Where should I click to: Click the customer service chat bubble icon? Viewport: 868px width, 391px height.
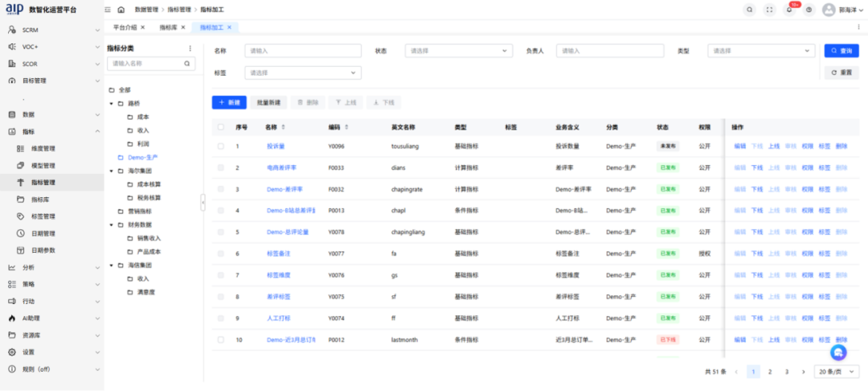point(838,353)
